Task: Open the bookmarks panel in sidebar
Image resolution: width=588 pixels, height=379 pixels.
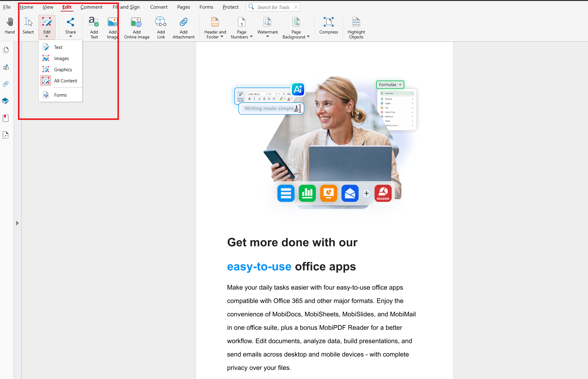Action: coord(6,118)
